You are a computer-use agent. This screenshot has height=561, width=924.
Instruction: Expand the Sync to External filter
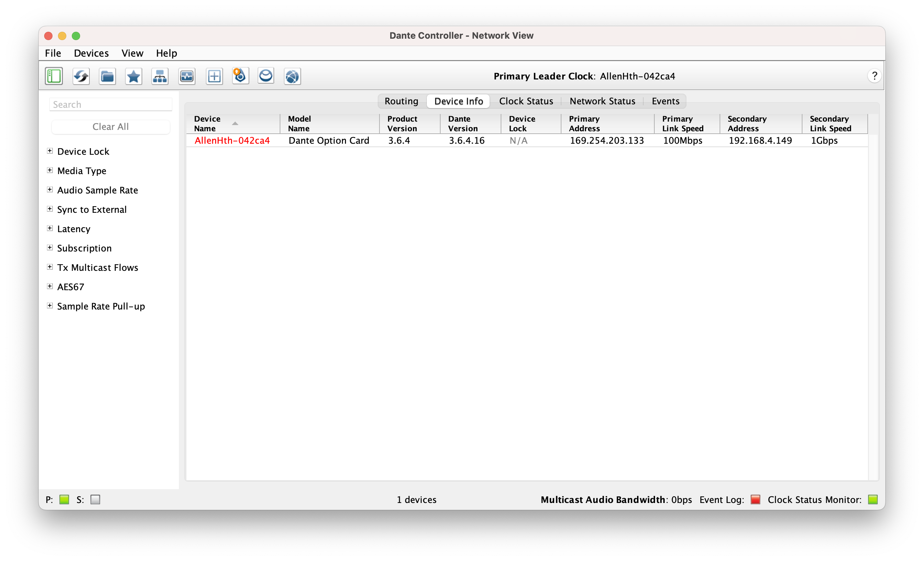49,209
